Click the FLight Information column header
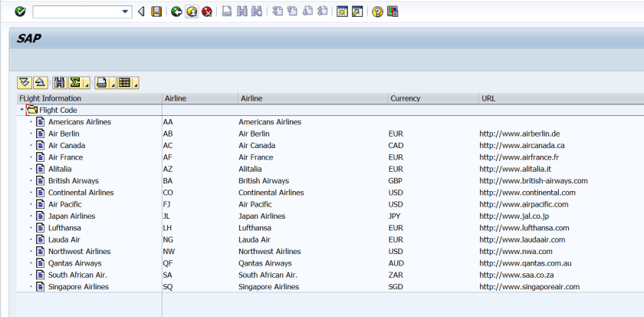 89,98
